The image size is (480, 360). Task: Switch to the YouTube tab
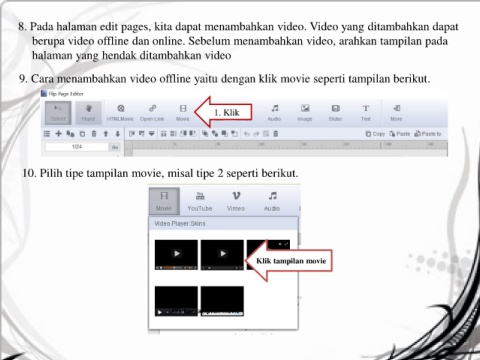pos(200,202)
